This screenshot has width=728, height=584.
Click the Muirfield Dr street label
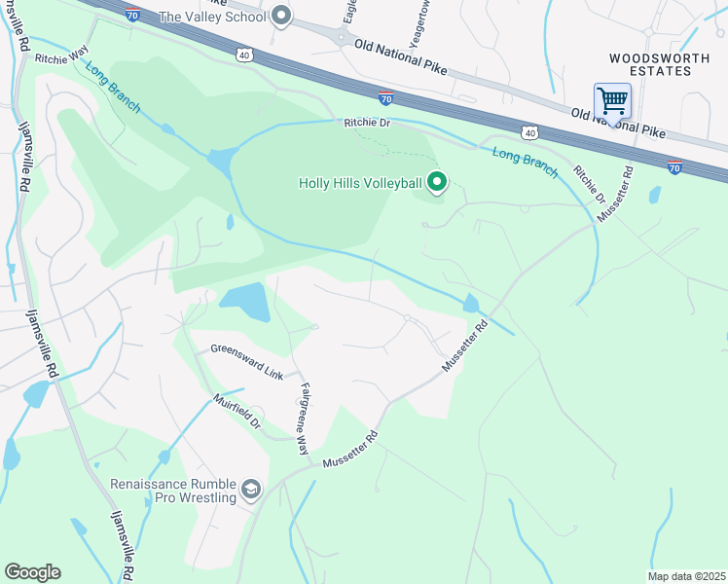(237, 411)
